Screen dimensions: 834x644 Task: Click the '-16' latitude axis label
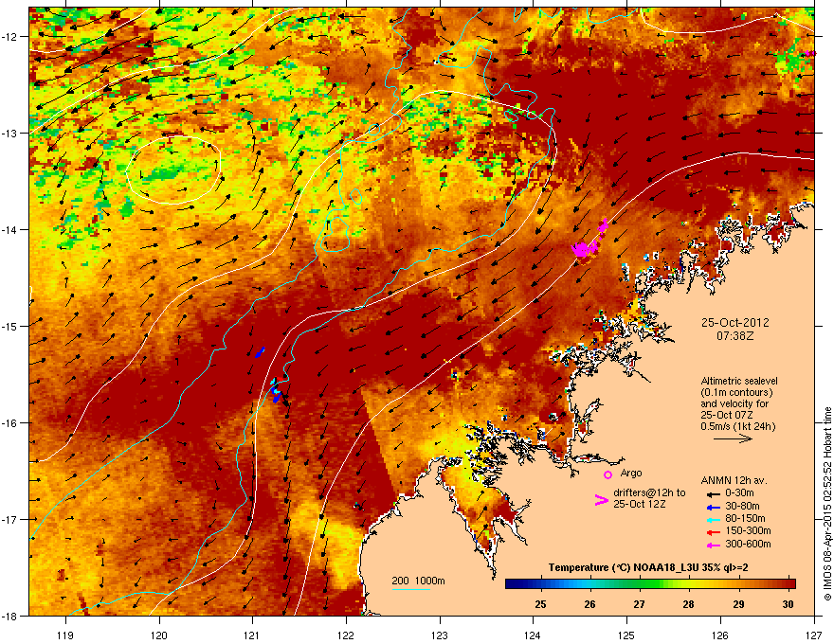coord(9,423)
